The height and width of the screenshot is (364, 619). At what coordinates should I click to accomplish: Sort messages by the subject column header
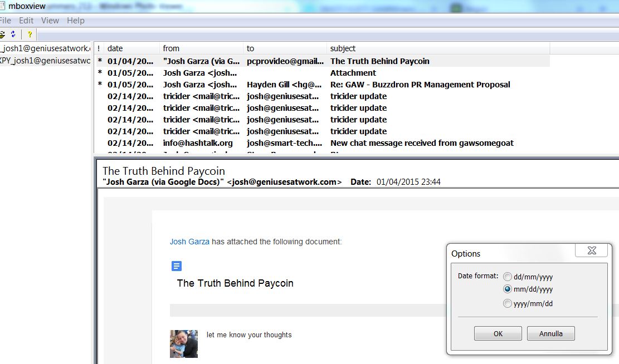click(x=438, y=48)
